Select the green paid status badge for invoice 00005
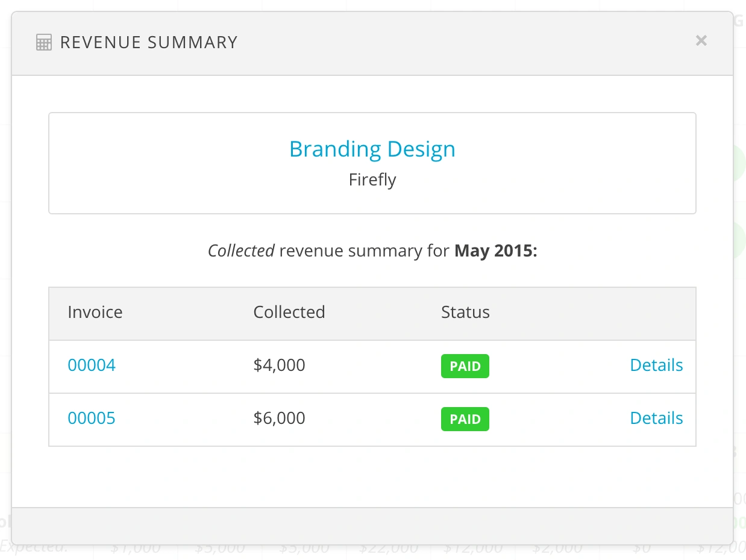The image size is (746, 560). pyautogui.click(x=465, y=418)
